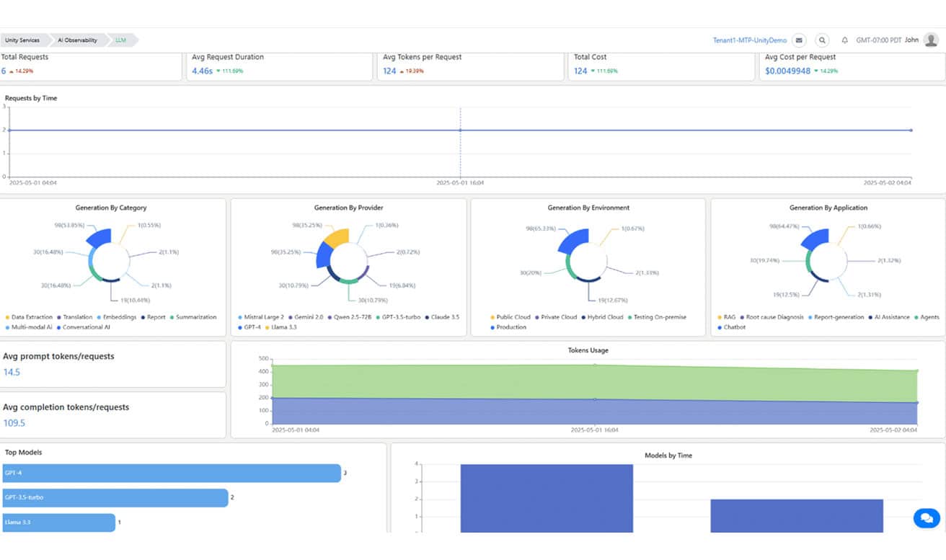Click the LLM breadcrumb link
Viewport: 946px width, 560px height.
click(x=120, y=40)
